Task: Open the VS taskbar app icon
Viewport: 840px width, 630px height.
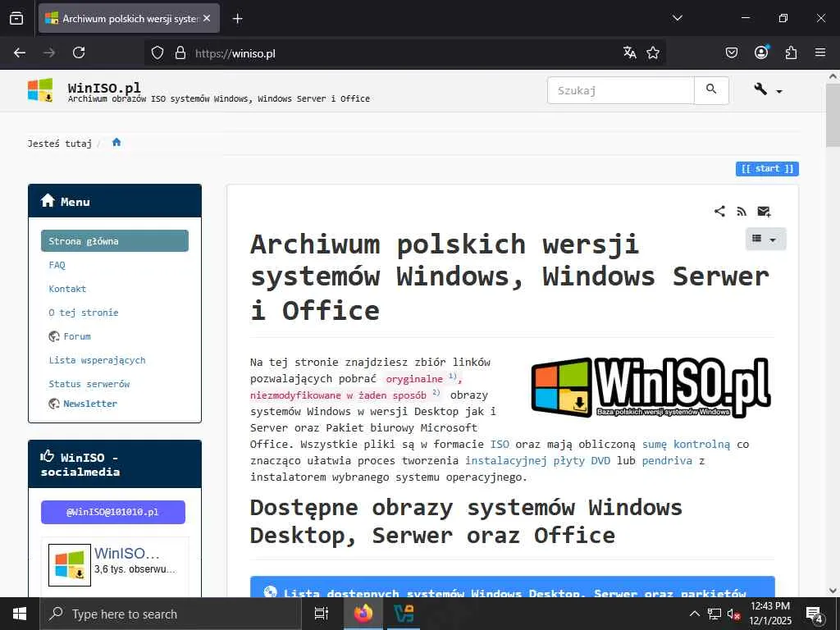Action: [403, 614]
